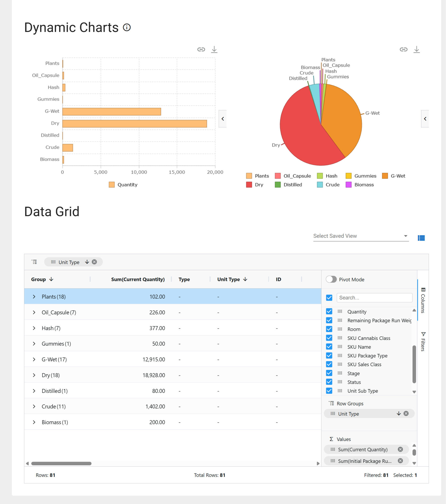Open the Filters side tab
This screenshot has height=504, width=446.
(423, 341)
